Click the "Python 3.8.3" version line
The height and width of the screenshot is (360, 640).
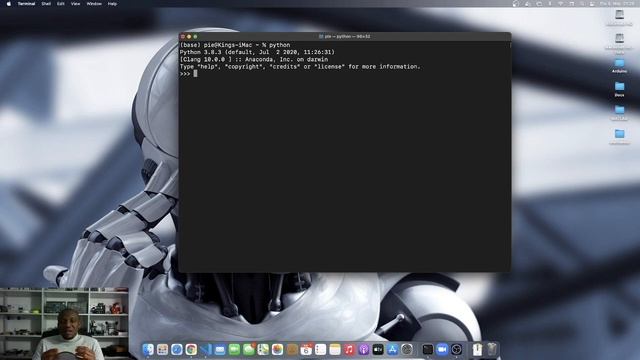click(257, 52)
